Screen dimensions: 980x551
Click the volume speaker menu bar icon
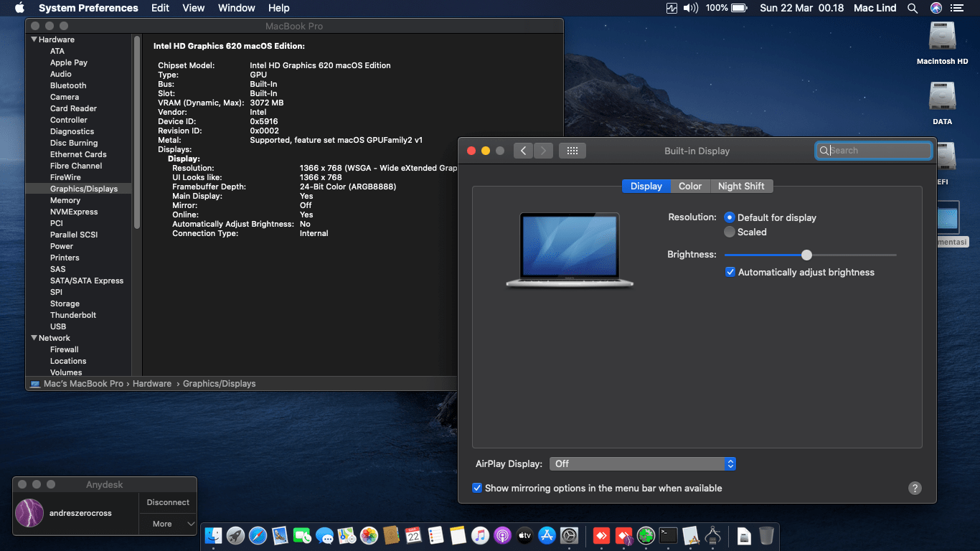coord(691,8)
